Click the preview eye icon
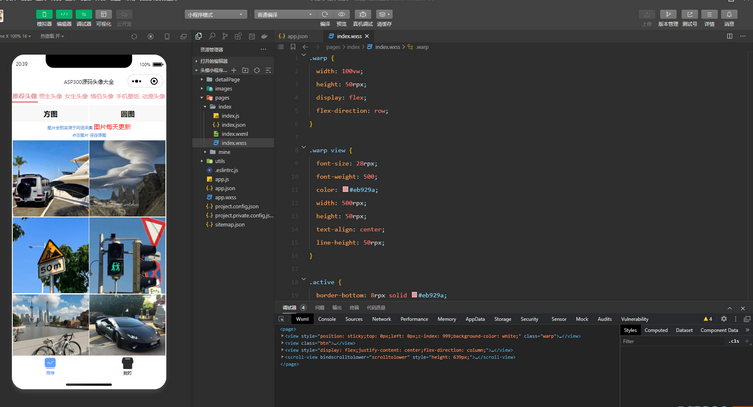 point(342,15)
